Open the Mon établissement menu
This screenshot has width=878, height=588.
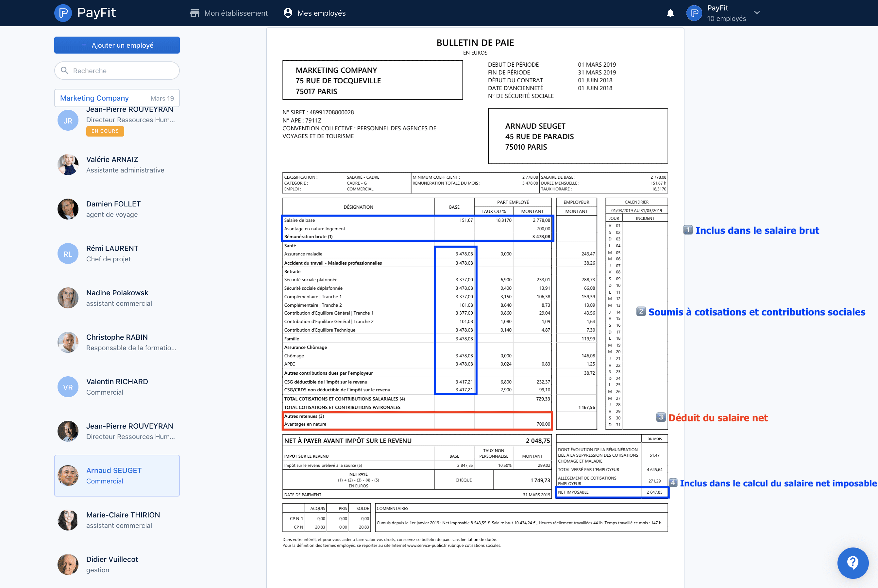(236, 13)
